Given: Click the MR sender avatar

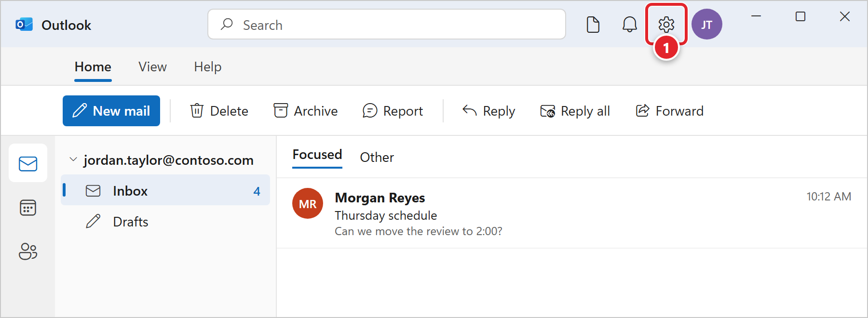Looking at the screenshot, I should (308, 203).
